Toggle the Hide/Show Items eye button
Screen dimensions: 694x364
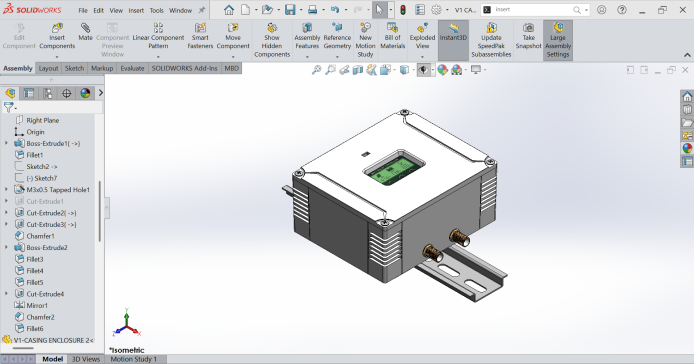(424, 70)
